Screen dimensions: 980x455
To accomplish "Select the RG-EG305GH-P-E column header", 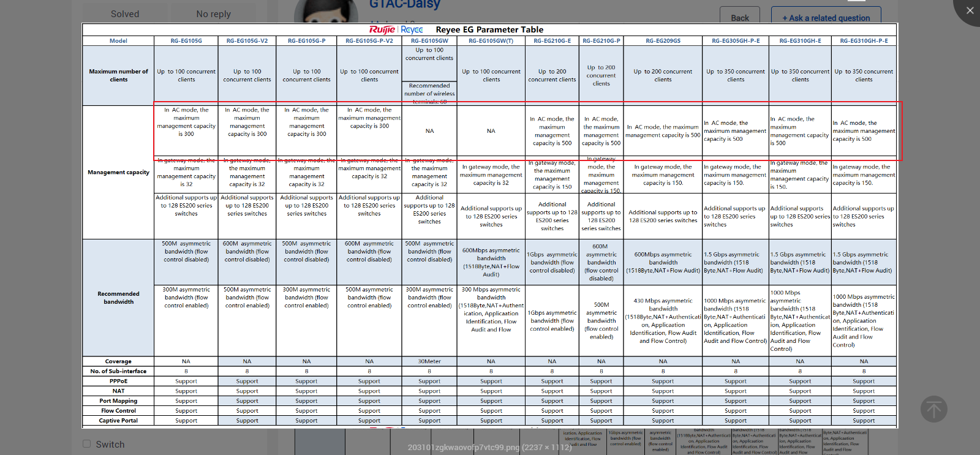I will [x=736, y=40].
